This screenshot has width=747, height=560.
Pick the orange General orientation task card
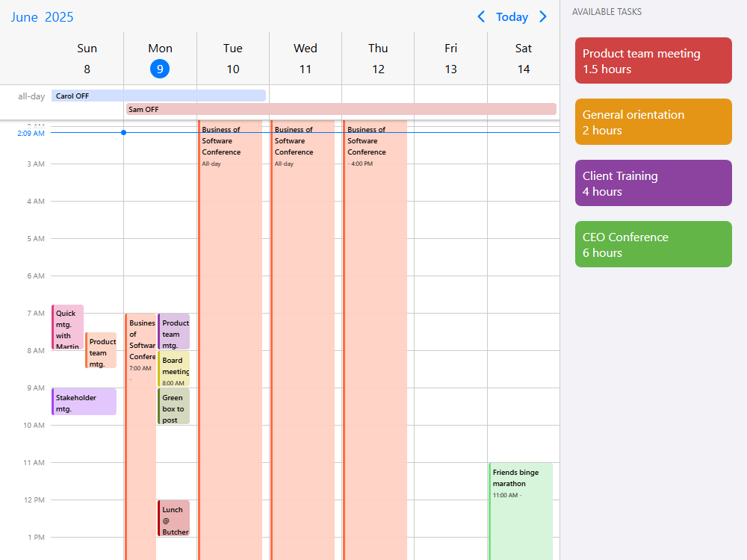(x=653, y=122)
